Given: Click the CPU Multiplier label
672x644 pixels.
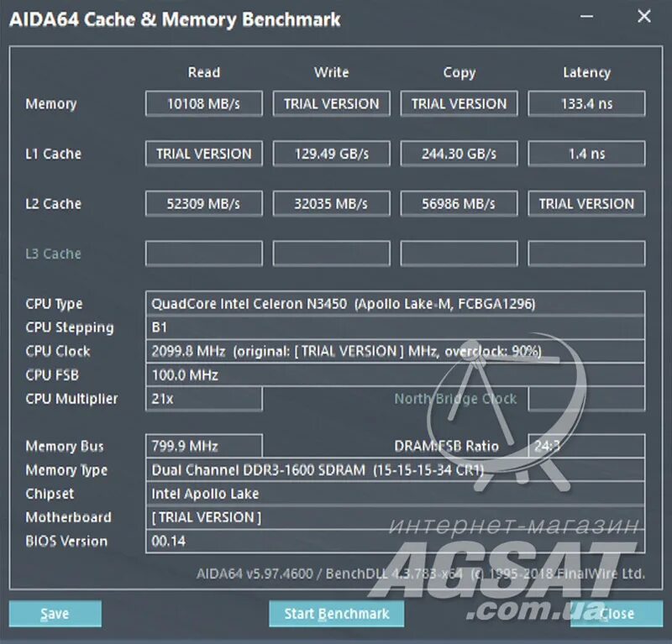Looking at the screenshot, I should [71, 399].
